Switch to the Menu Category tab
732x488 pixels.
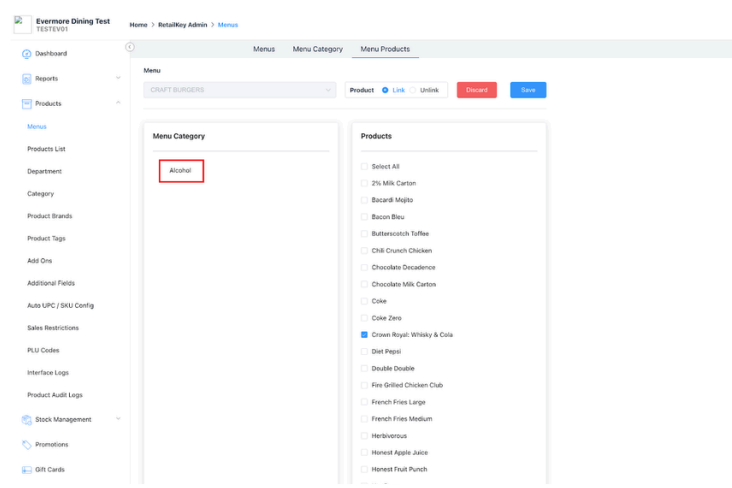point(317,49)
